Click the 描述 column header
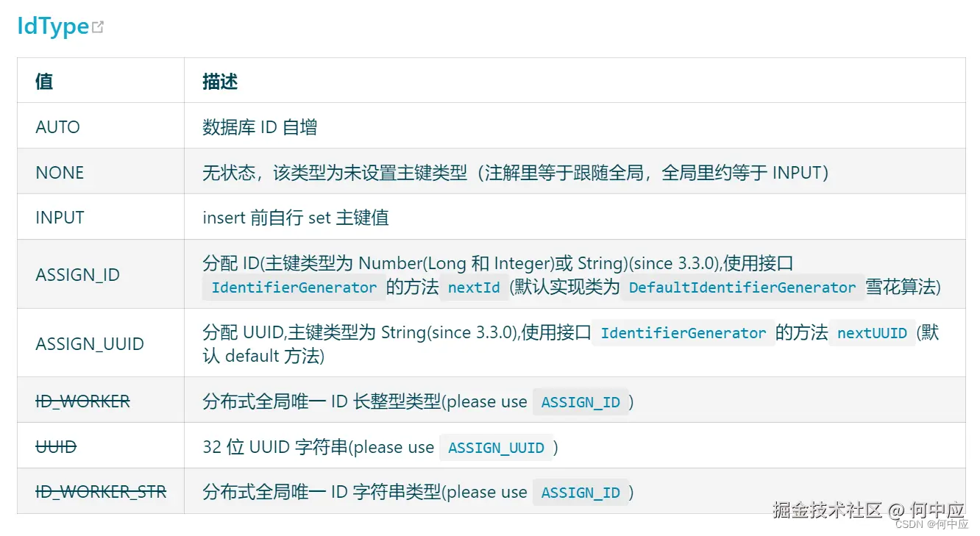The image size is (980, 536). pos(220,81)
